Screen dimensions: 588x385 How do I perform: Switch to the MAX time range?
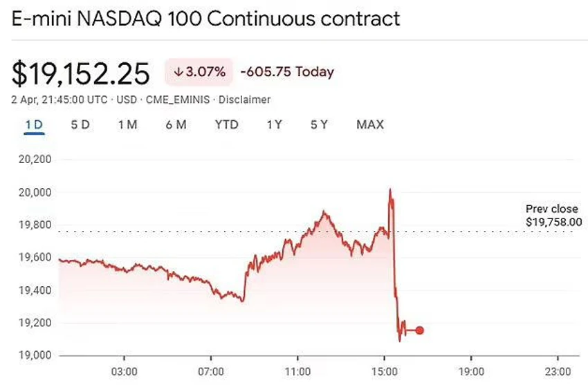(370, 124)
